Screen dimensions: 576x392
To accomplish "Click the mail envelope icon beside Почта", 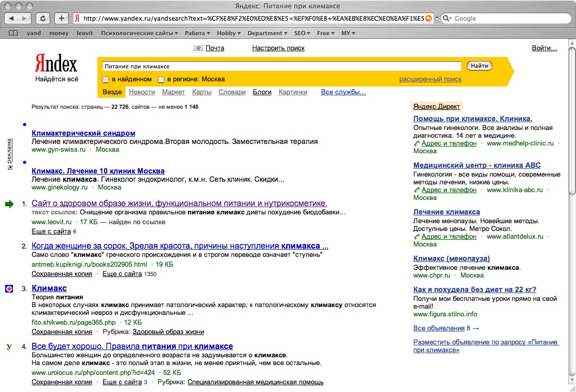I will tap(198, 48).
